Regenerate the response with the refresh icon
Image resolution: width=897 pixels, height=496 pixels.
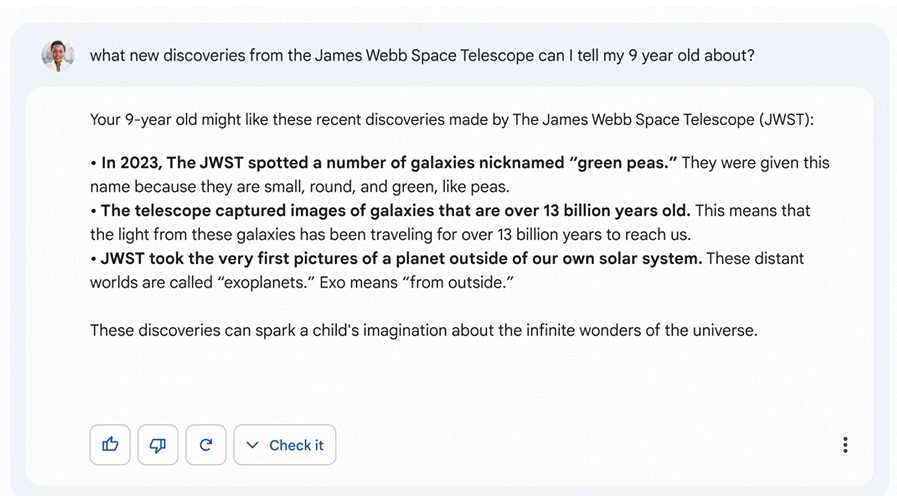tap(206, 445)
